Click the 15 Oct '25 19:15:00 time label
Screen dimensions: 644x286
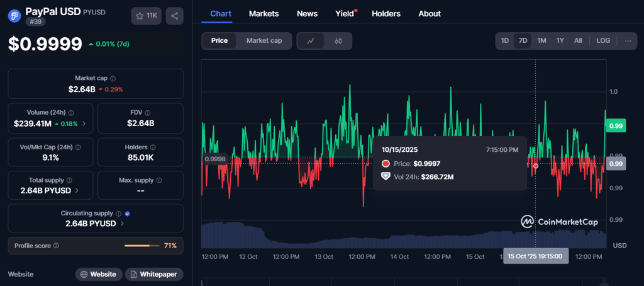tap(536, 256)
